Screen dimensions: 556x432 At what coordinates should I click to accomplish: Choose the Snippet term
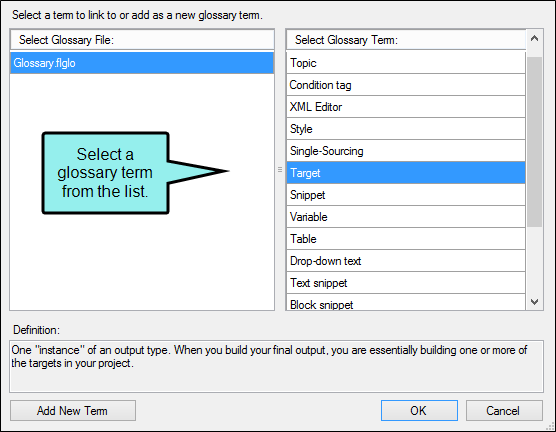pyautogui.click(x=406, y=195)
